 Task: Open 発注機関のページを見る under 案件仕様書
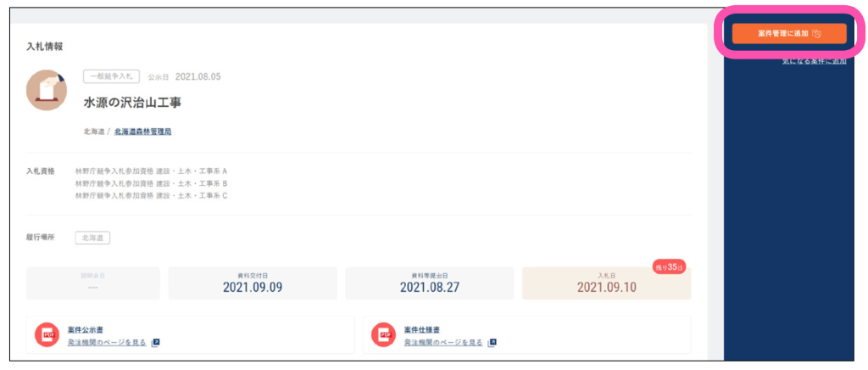click(443, 342)
